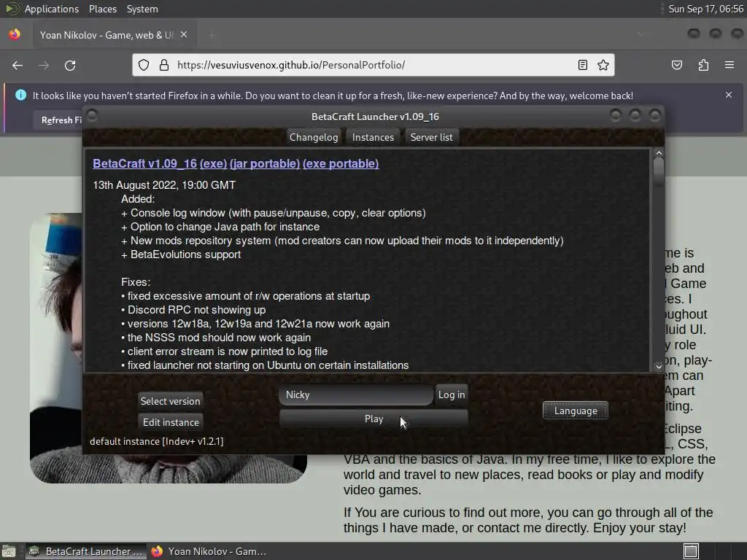This screenshot has width=747, height=560.
Task: Click the clock showing Sun Sep 17
Action: tap(705, 9)
